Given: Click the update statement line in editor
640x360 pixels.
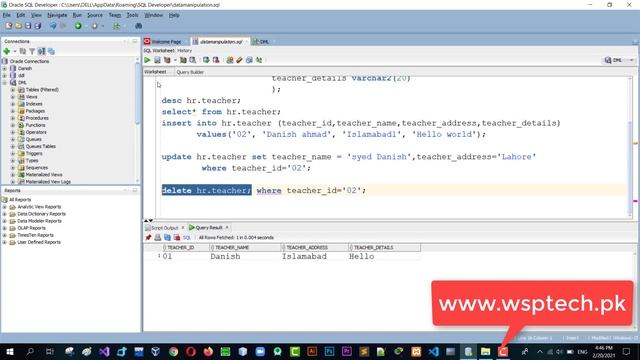Looking at the screenshot, I should pos(349,157).
